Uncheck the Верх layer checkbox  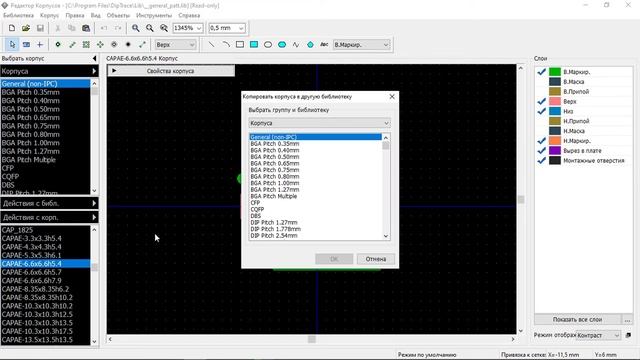pyautogui.click(x=542, y=101)
